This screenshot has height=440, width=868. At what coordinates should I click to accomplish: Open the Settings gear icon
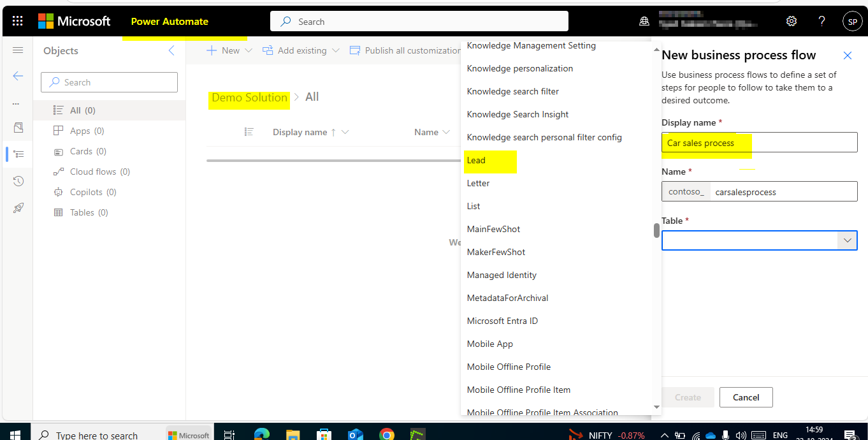pyautogui.click(x=792, y=21)
